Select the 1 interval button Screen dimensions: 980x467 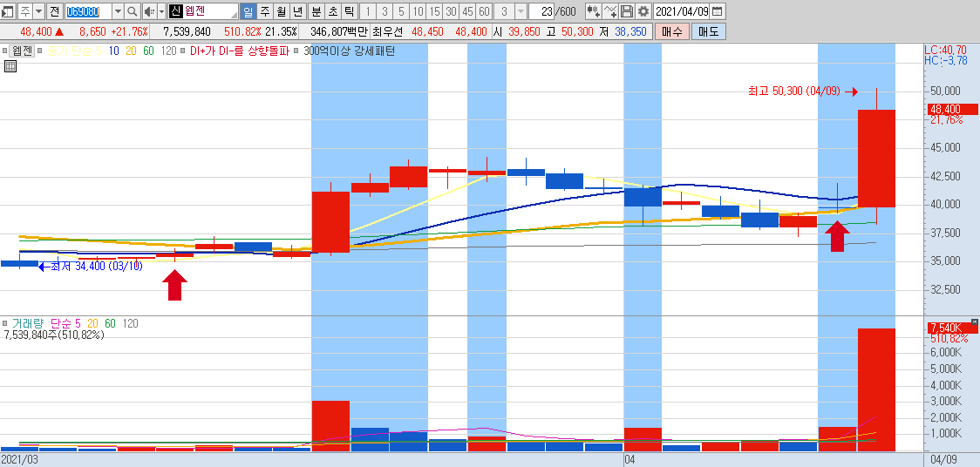[x=368, y=11]
